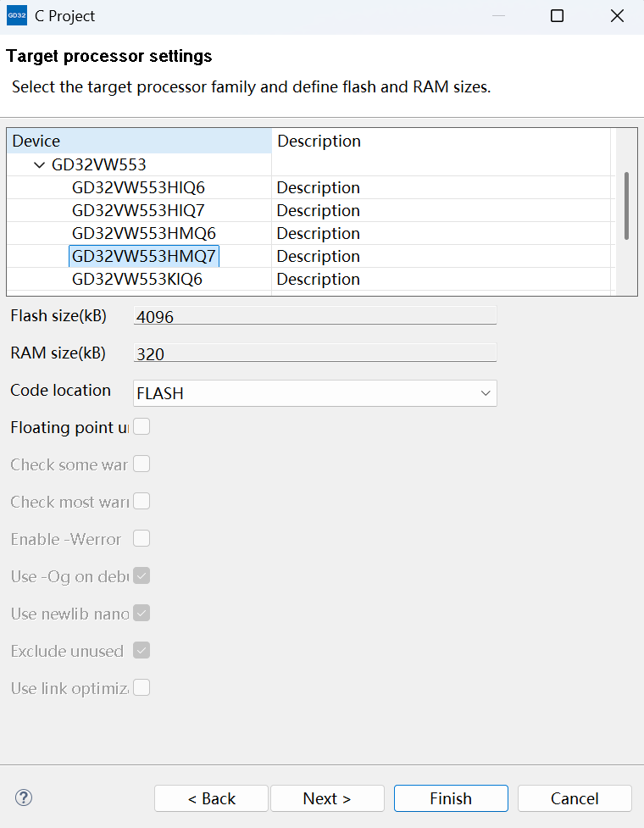
Task: Open the Code location FLASH dropdown
Action: pyautogui.click(x=314, y=393)
